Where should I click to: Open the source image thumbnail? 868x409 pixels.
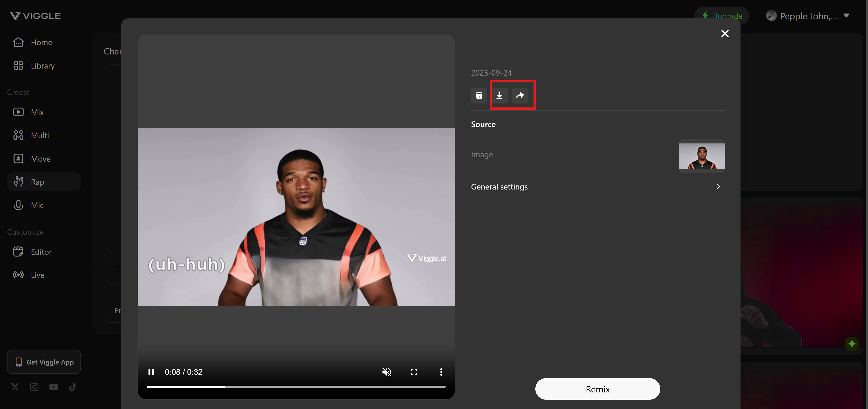tap(701, 156)
